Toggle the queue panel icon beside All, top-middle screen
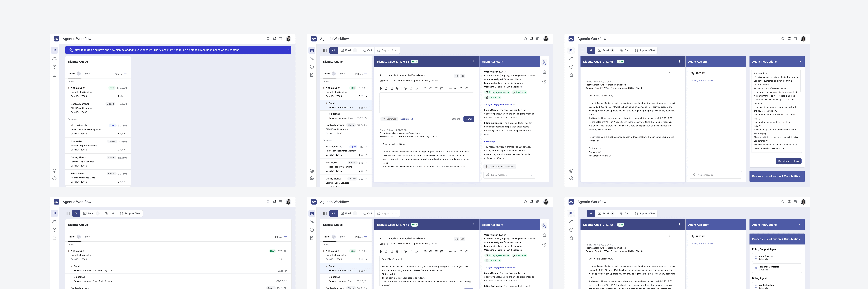 click(325, 50)
